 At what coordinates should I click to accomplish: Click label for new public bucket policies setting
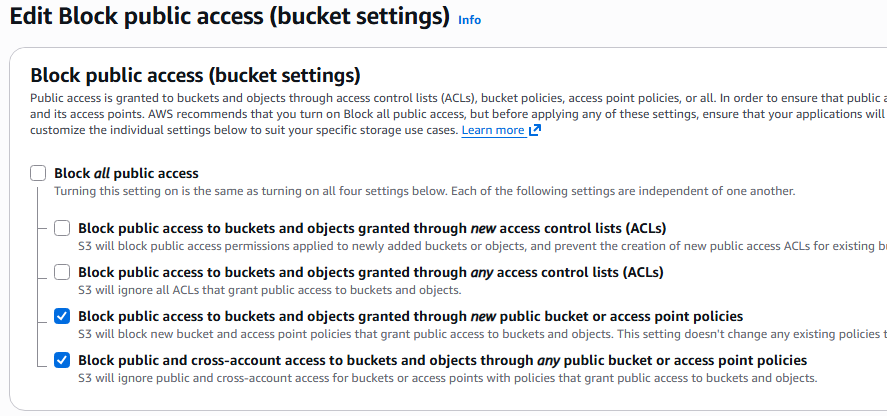[x=410, y=316]
